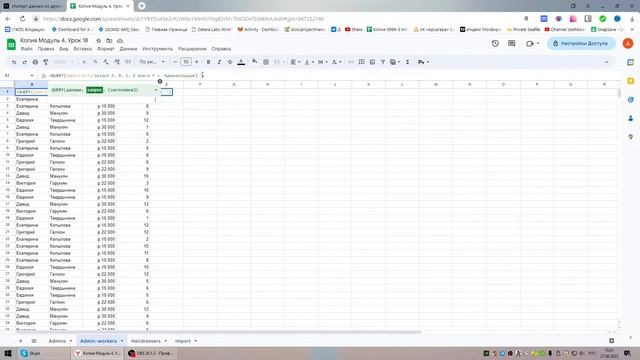Open Tasks in side panel
The height and width of the screenshot is (360, 640).
631,100
